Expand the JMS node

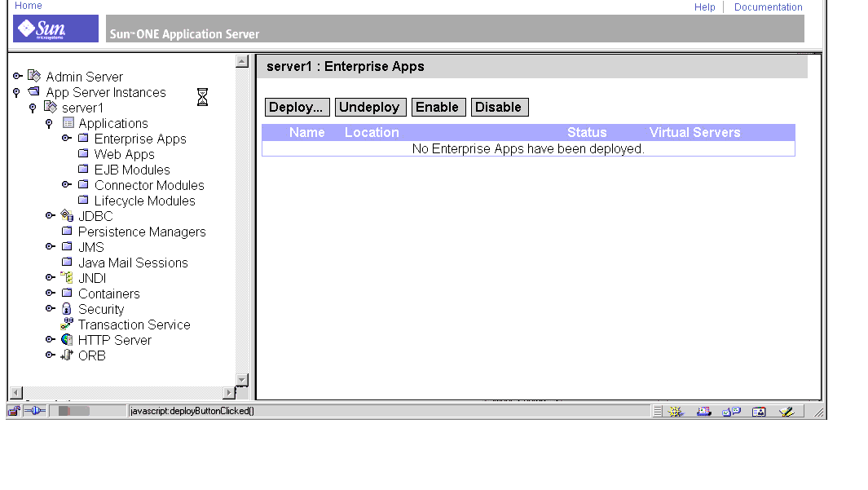point(51,246)
